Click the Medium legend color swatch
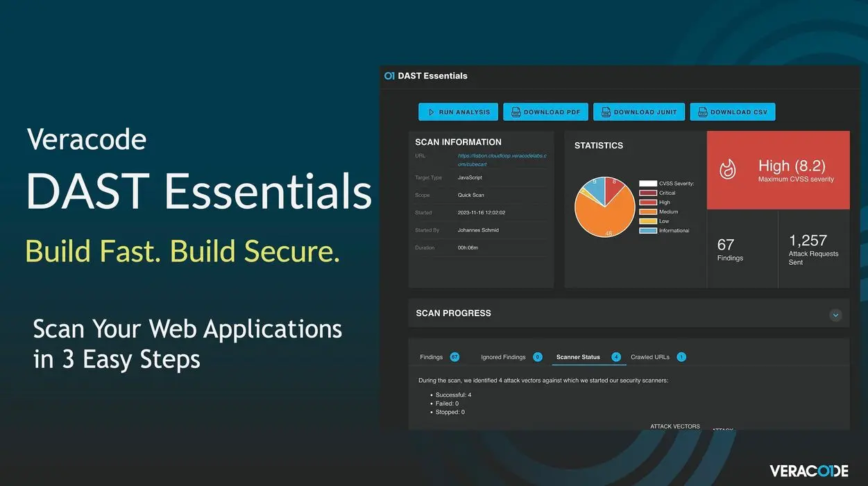This screenshot has height=486, width=868. (648, 211)
